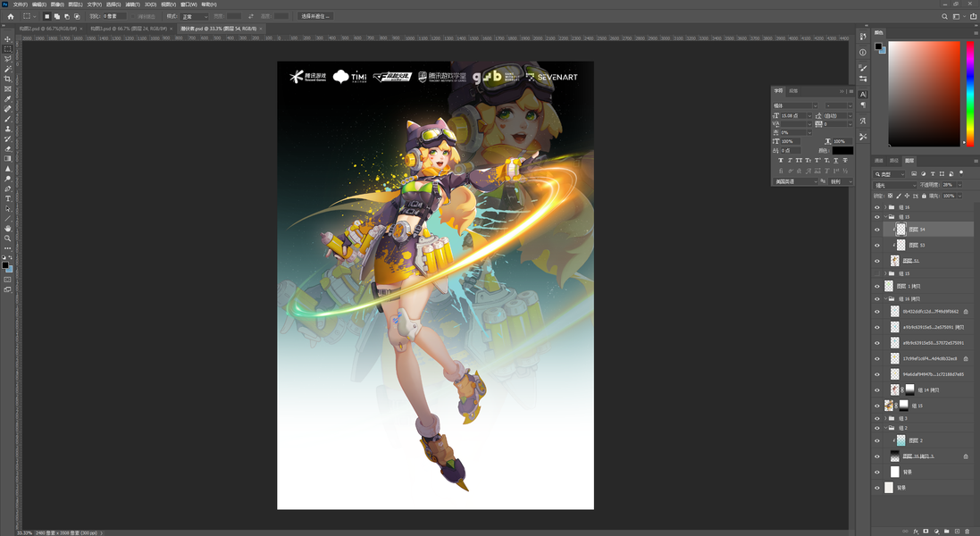Open the Properties info panel icon
Screen dimensions: 980x536
[862, 53]
